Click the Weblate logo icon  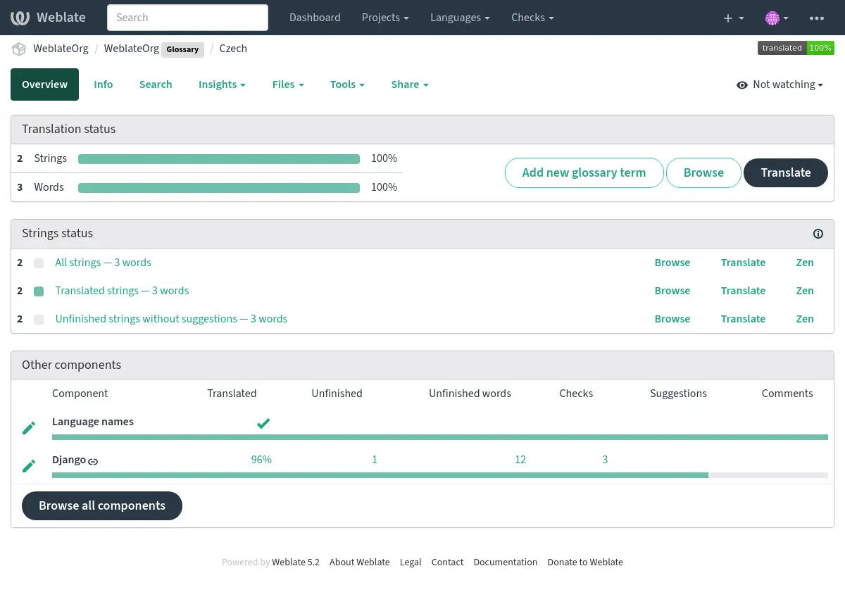20,18
